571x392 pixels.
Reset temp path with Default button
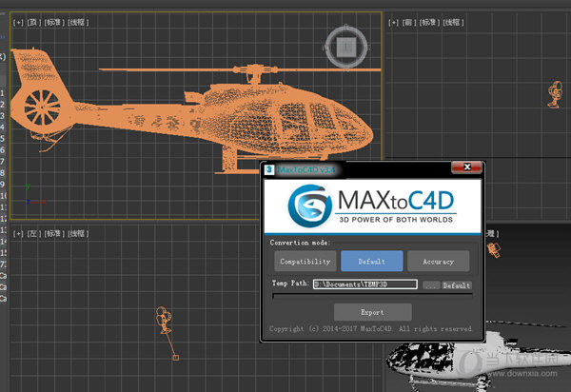[456, 285]
